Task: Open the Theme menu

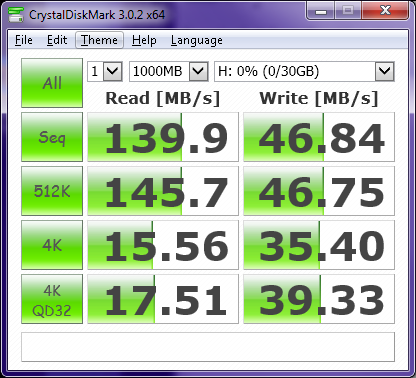Action: point(99,40)
